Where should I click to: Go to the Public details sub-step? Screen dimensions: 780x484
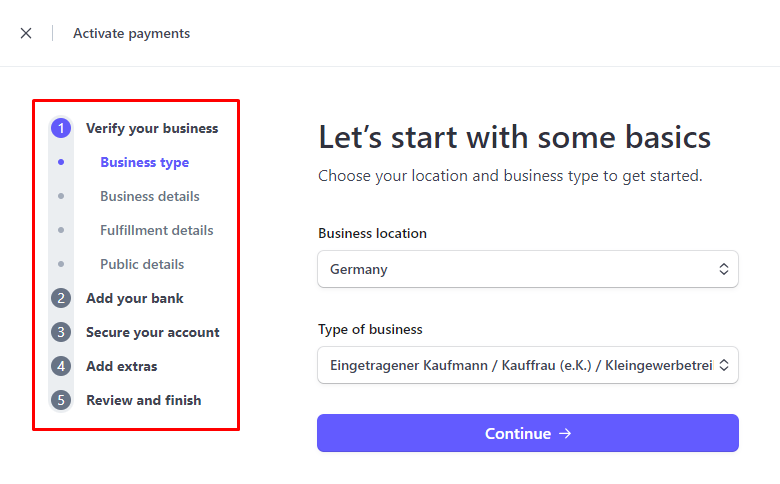click(x=142, y=264)
